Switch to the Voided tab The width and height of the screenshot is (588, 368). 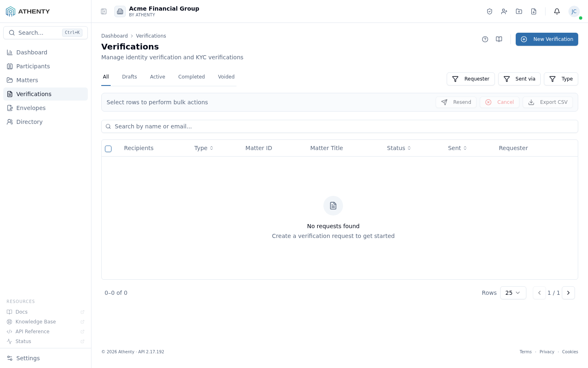tap(226, 77)
